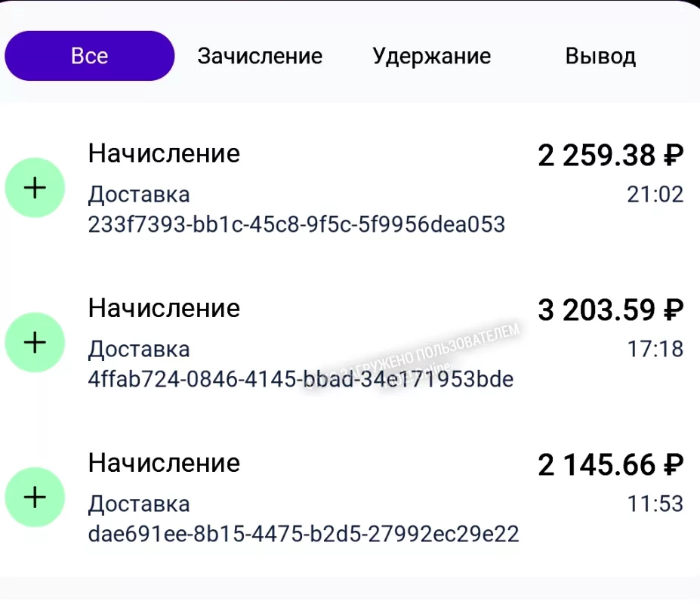Click transaction ID starting with dae691ee

(304, 534)
